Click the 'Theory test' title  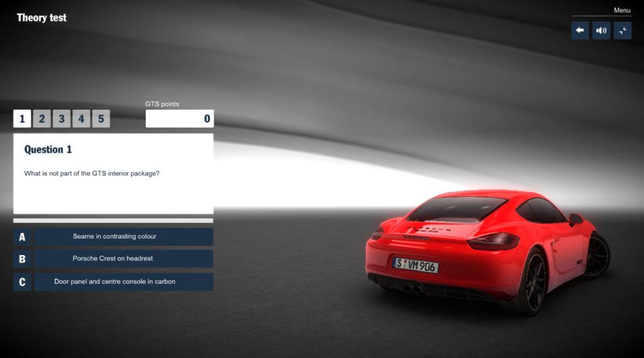[x=42, y=18]
